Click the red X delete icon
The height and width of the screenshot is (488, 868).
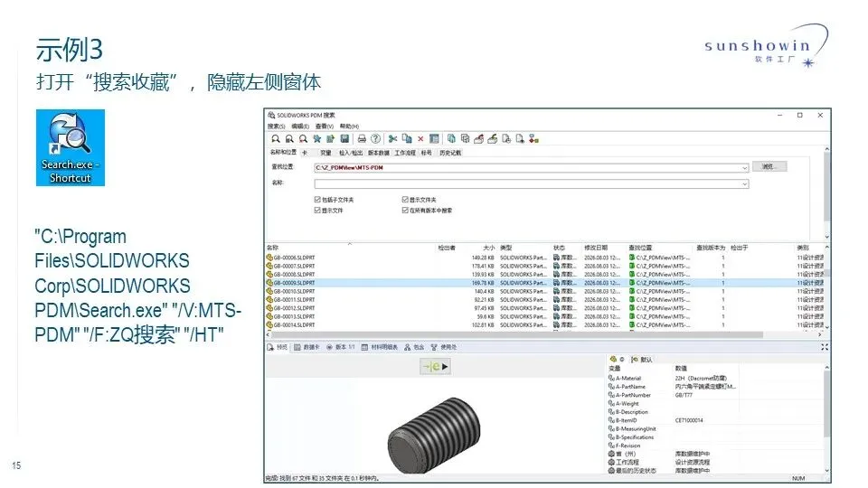[420, 139]
